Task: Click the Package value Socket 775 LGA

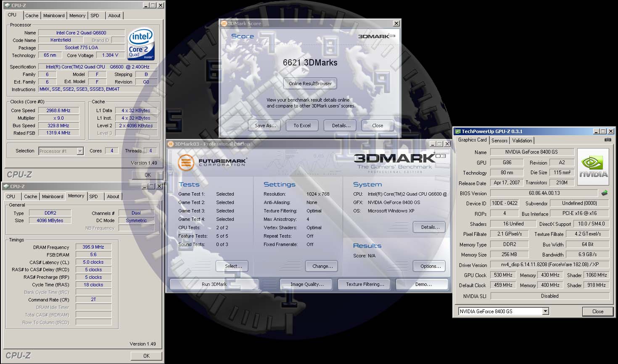Action: pyautogui.click(x=82, y=48)
